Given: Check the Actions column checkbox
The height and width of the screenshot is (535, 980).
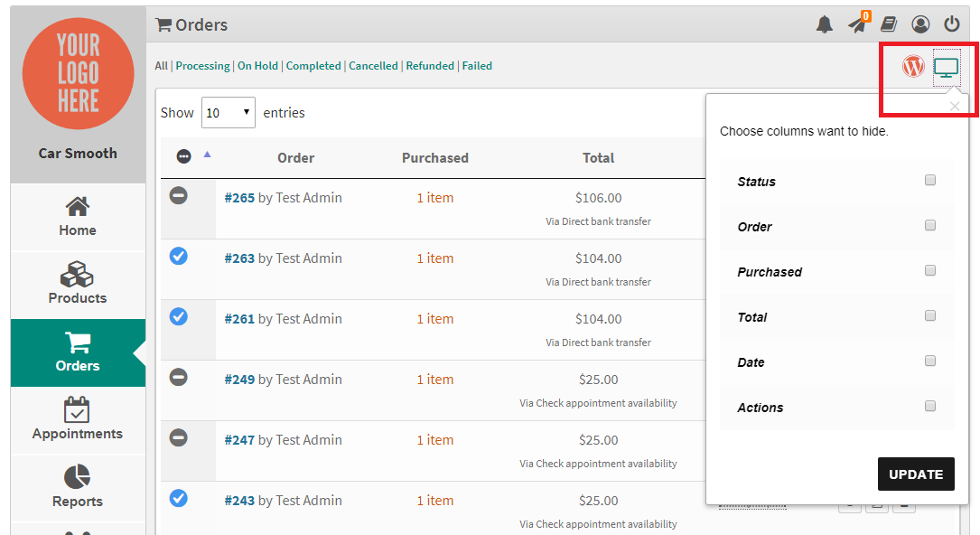Looking at the screenshot, I should [930, 407].
